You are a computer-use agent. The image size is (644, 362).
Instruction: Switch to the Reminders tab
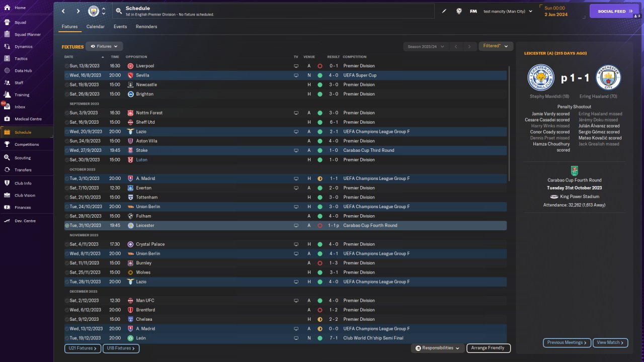pyautogui.click(x=146, y=27)
